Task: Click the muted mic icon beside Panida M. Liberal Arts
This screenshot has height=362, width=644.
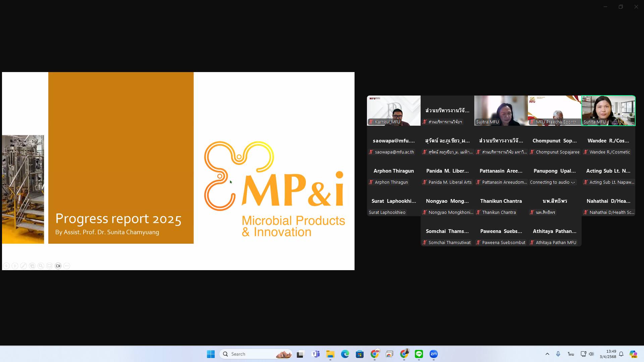Action: pos(425,182)
